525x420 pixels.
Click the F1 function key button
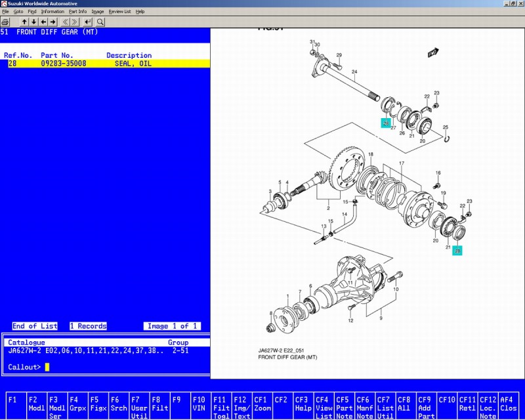[16, 406]
